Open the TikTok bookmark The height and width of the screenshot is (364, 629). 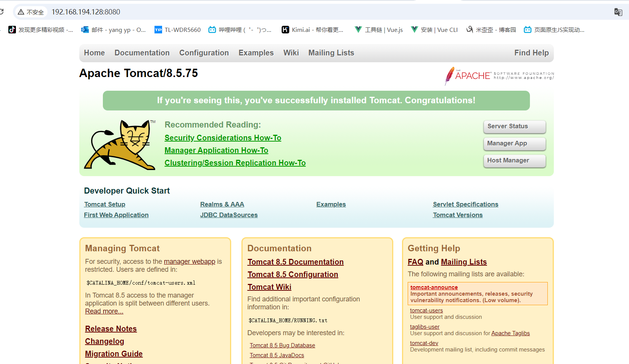coord(41,30)
